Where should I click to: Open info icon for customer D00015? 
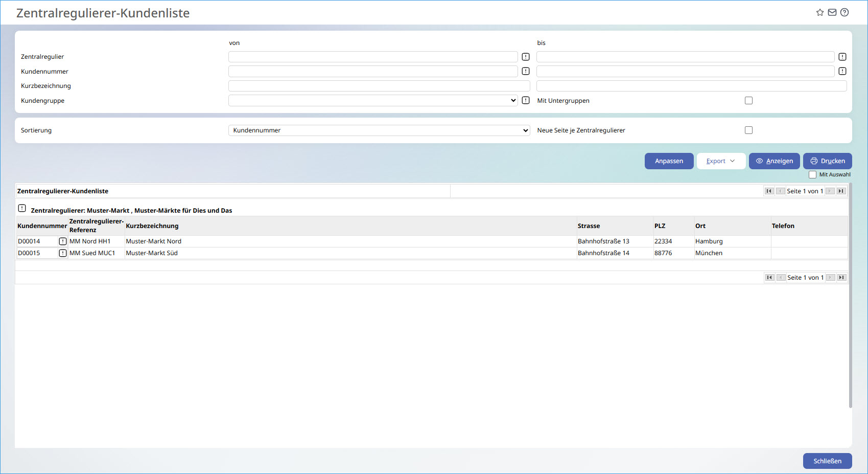(63, 253)
